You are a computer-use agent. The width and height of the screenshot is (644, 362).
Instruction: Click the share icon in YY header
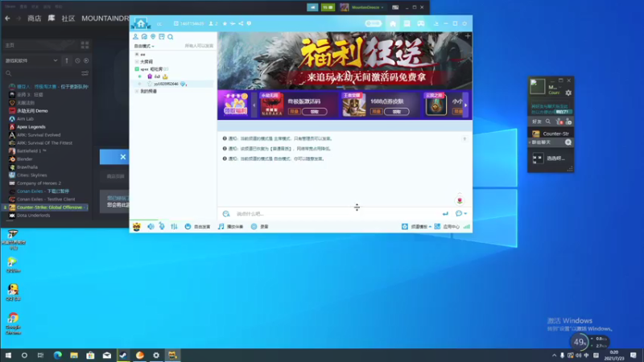tap(241, 23)
